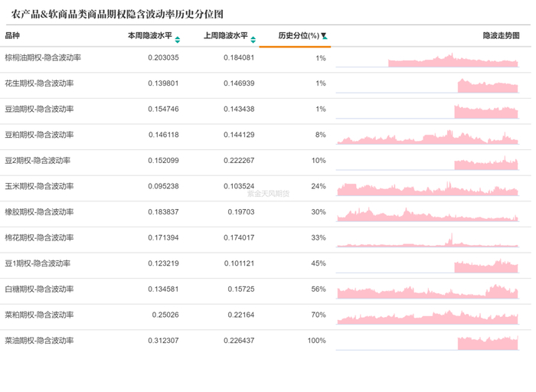Click the 玉米期权 volatility trend sparkline
This screenshot has height=392, width=536.
427,189
